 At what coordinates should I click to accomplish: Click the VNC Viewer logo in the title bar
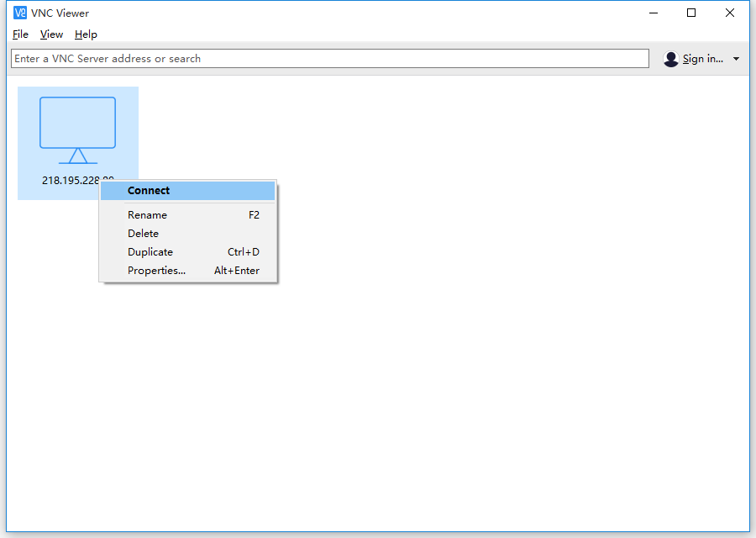tap(20, 13)
